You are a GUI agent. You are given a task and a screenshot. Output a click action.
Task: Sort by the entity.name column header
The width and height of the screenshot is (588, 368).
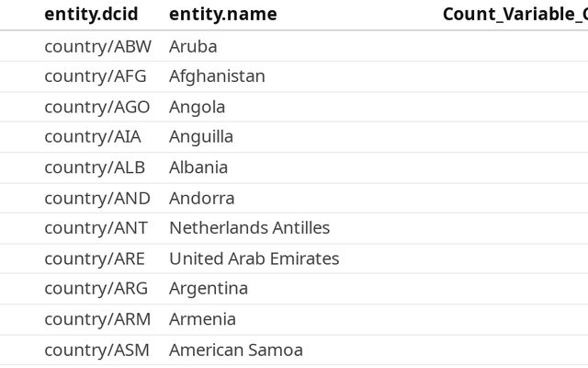[x=222, y=15]
